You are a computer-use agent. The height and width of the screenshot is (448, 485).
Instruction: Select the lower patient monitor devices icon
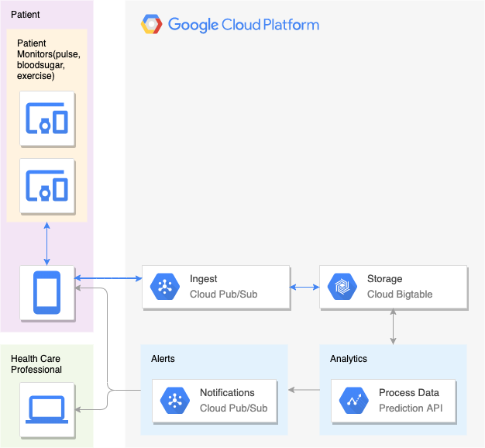click(47, 185)
